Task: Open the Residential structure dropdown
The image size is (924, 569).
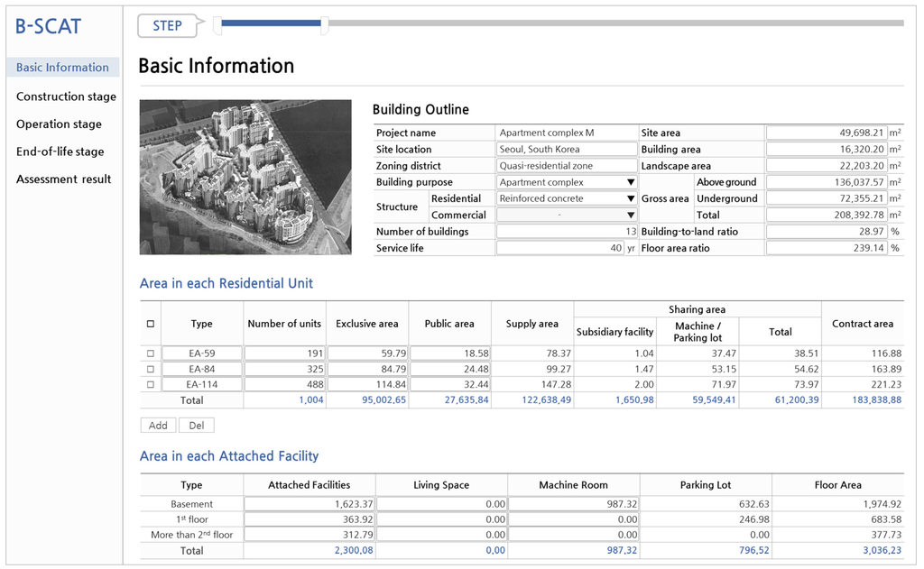Action: (631, 198)
